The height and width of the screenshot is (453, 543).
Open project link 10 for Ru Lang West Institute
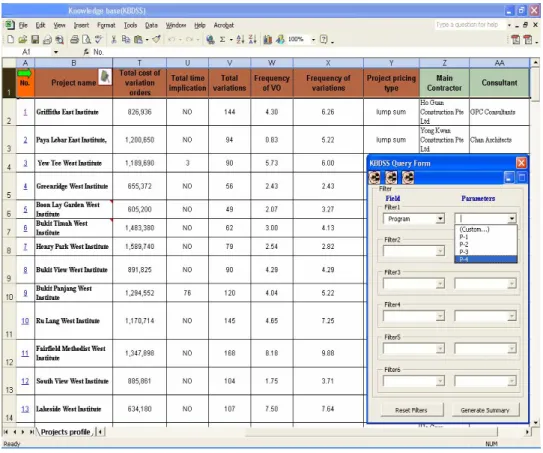point(25,321)
